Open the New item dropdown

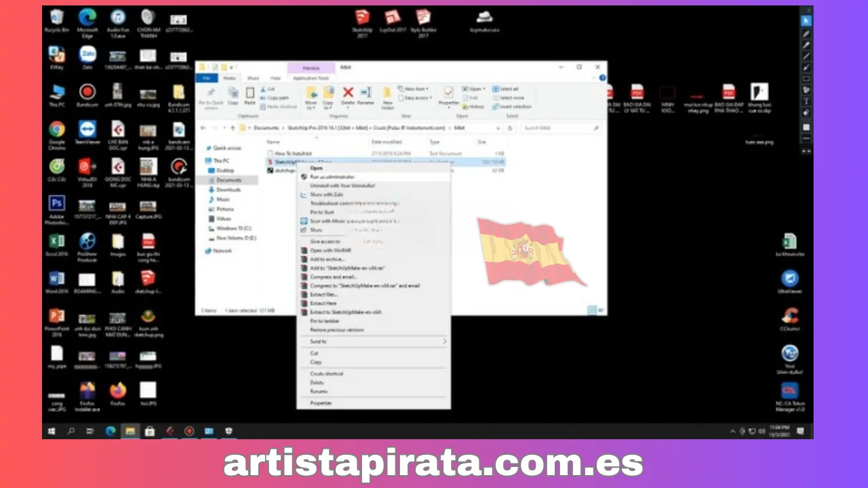pyautogui.click(x=415, y=89)
